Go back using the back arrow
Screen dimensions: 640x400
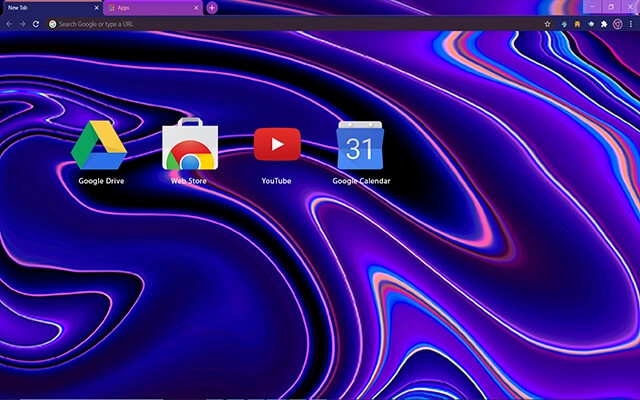click(9, 24)
